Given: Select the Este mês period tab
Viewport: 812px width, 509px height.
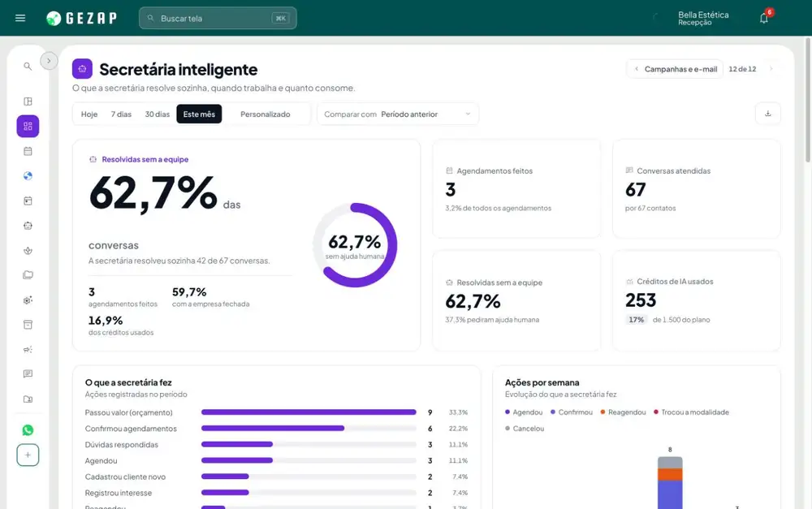Looking at the screenshot, I should coord(199,114).
